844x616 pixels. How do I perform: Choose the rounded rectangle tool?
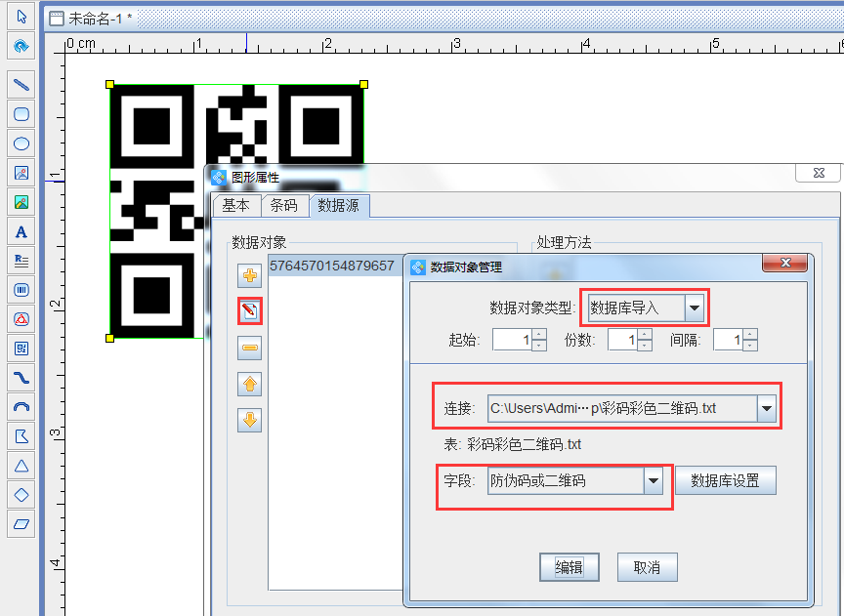pyautogui.click(x=21, y=113)
